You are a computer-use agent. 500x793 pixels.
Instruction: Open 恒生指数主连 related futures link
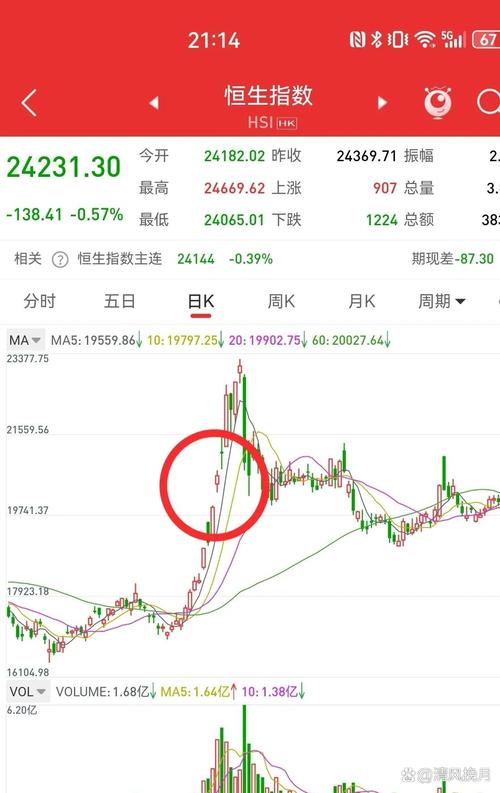120,259
